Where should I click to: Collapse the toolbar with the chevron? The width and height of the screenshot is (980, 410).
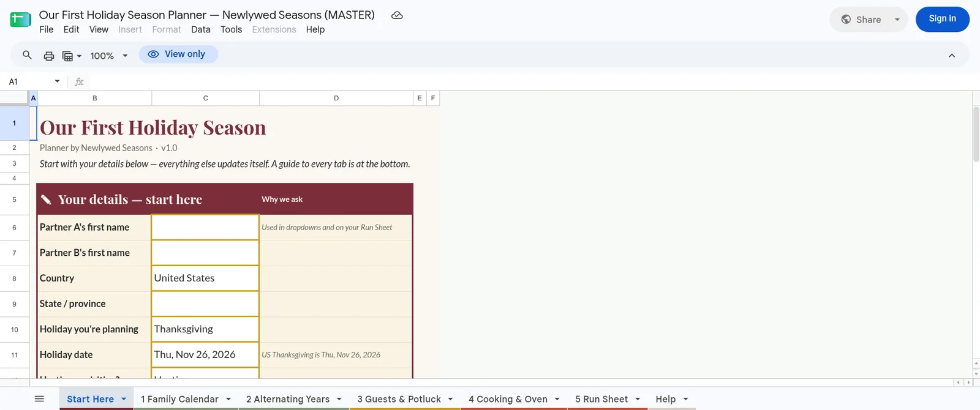(952, 56)
